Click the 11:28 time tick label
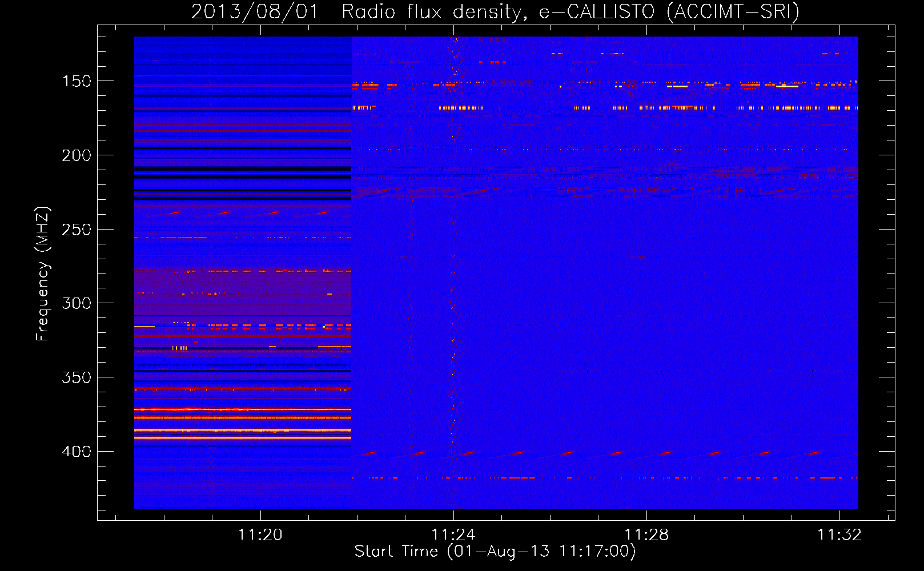 (646, 535)
